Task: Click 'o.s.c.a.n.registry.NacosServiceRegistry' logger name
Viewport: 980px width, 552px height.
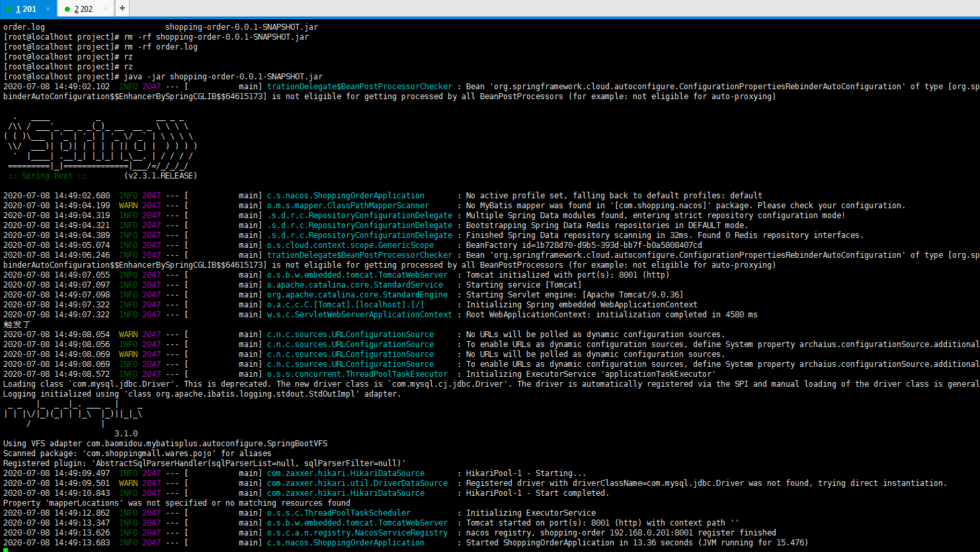Action: (358, 533)
